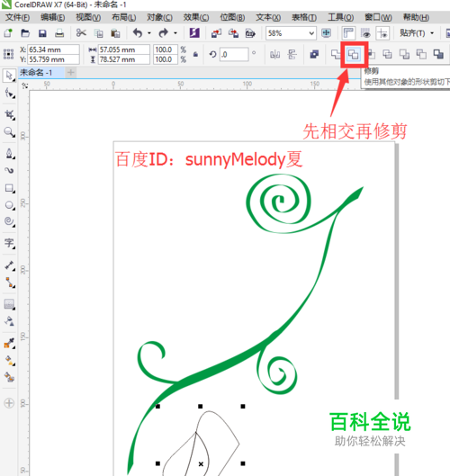The height and width of the screenshot is (476, 450).
Task: Select the Connector tool
Action: click(9, 283)
